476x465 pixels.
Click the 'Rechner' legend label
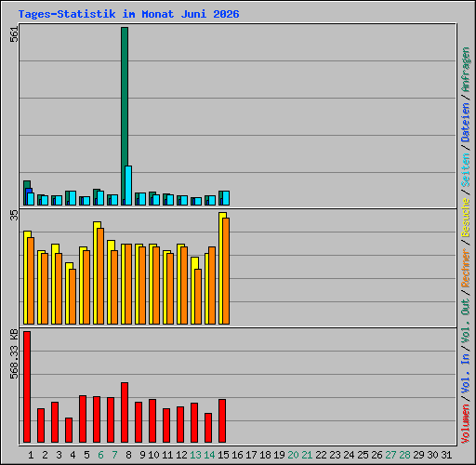coord(466,268)
